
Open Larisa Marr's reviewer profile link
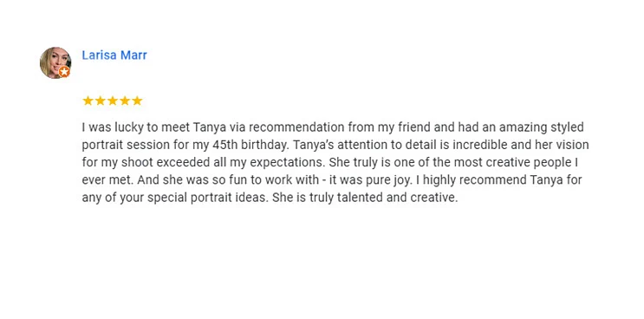tap(114, 55)
